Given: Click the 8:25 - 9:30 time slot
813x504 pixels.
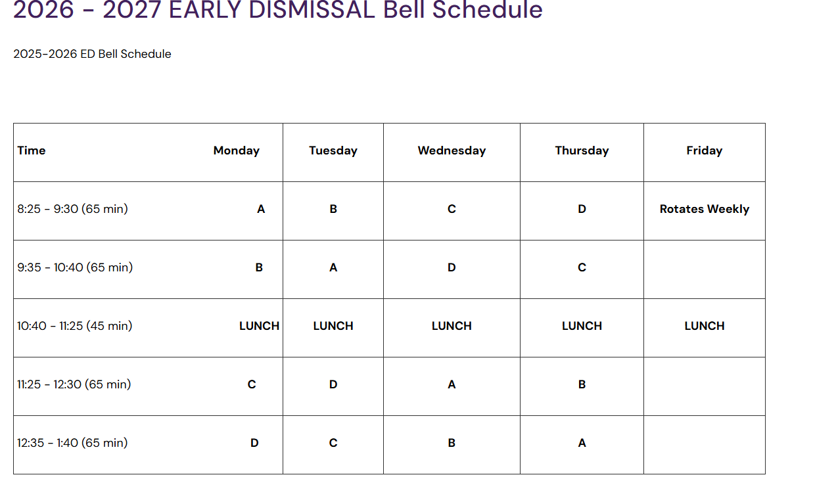Looking at the screenshot, I should (72, 209).
